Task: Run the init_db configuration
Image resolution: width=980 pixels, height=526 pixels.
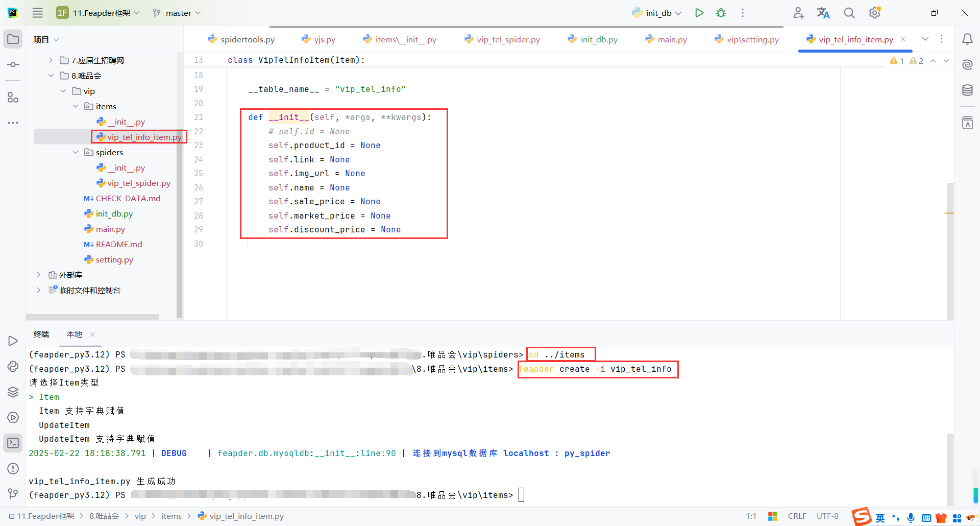Action: [699, 13]
